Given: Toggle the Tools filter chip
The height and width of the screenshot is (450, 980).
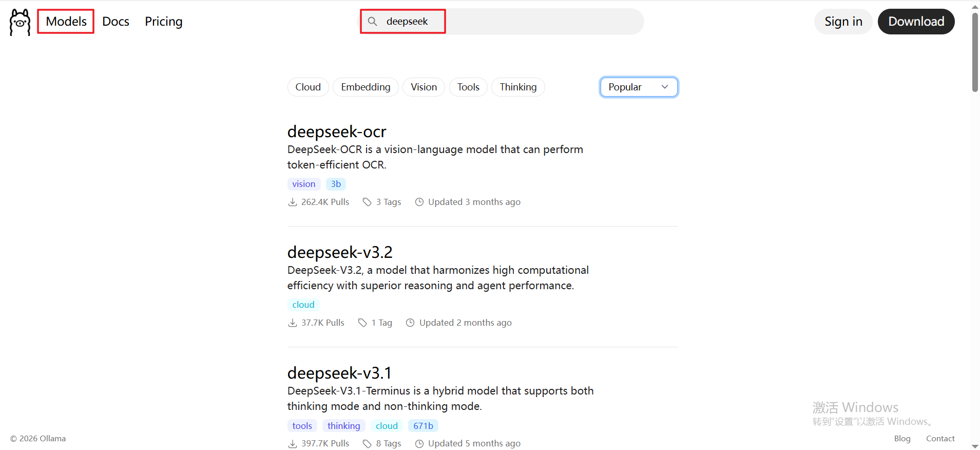Looking at the screenshot, I should 468,87.
